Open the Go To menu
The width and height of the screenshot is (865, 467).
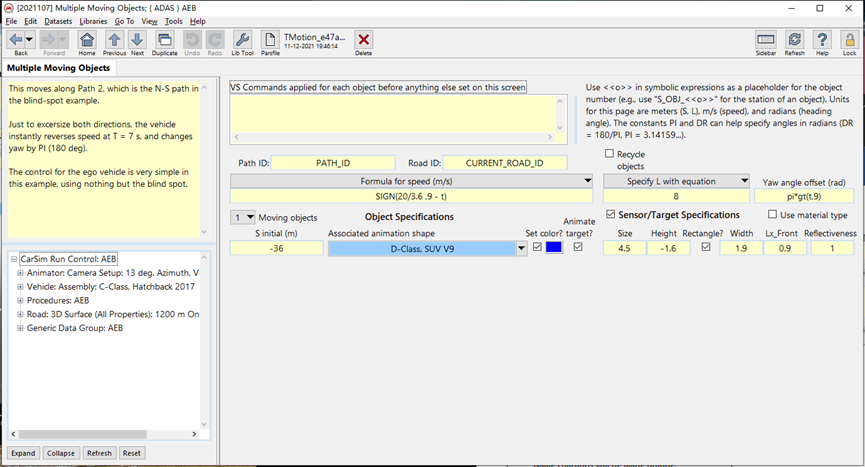124,21
